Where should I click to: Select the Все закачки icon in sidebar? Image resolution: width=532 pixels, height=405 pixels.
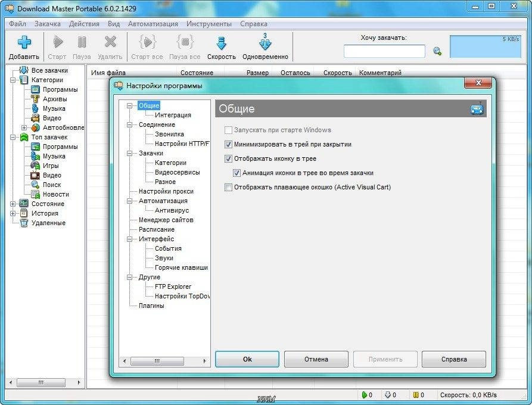pos(24,70)
